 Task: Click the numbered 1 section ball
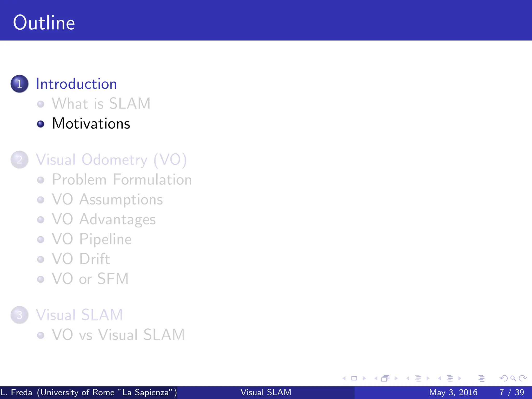(x=19, y=84)
